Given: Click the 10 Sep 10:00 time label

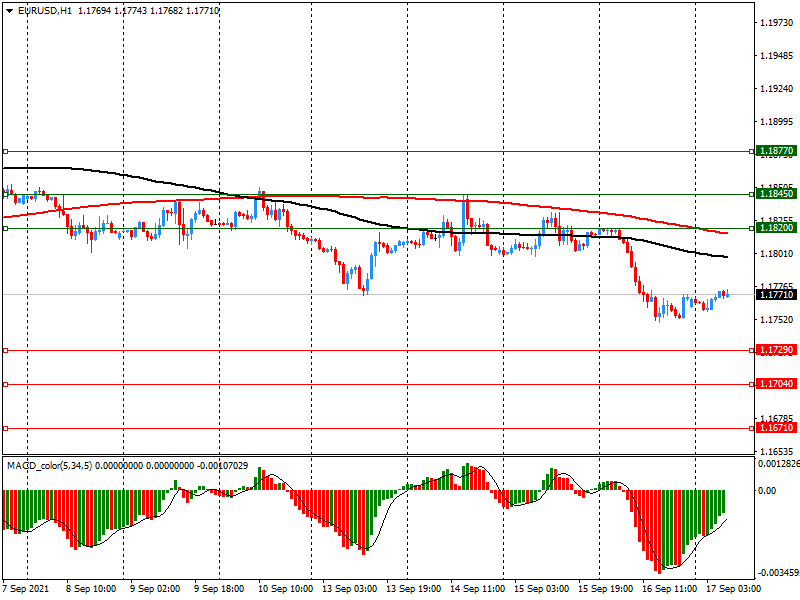Looking at the screenshot, I should (x=286, y=588).
